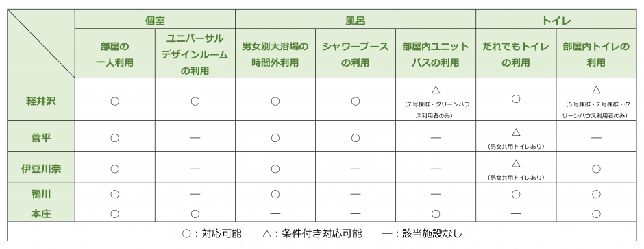The height and width of the screenshot is (249, 644).
Task: Click the 軽井沢 row label
Action: click(41, 101)
